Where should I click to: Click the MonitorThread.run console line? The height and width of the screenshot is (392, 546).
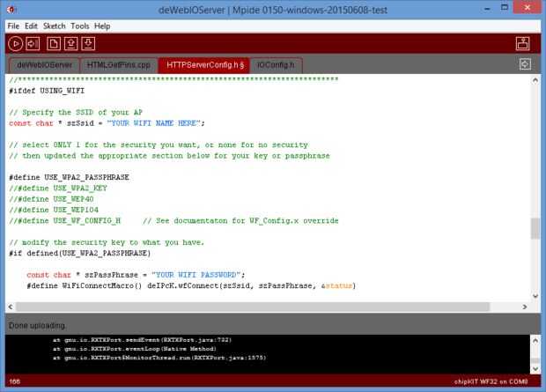(x=159, y=358)
